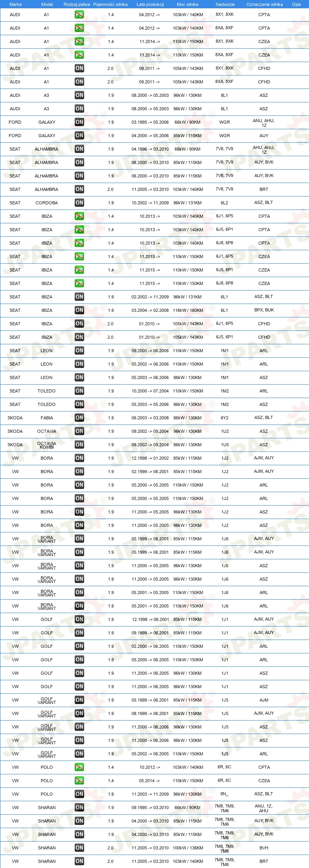Click the Oznaczenie silnika column header
Screen dimensions: 309x868
tap(264, 4)
